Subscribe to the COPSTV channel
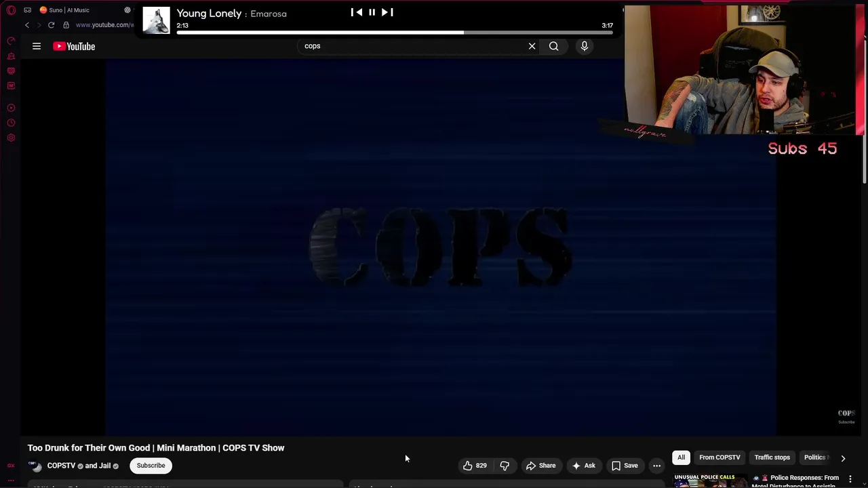868x488 pixels. click(x=151, y=466)
